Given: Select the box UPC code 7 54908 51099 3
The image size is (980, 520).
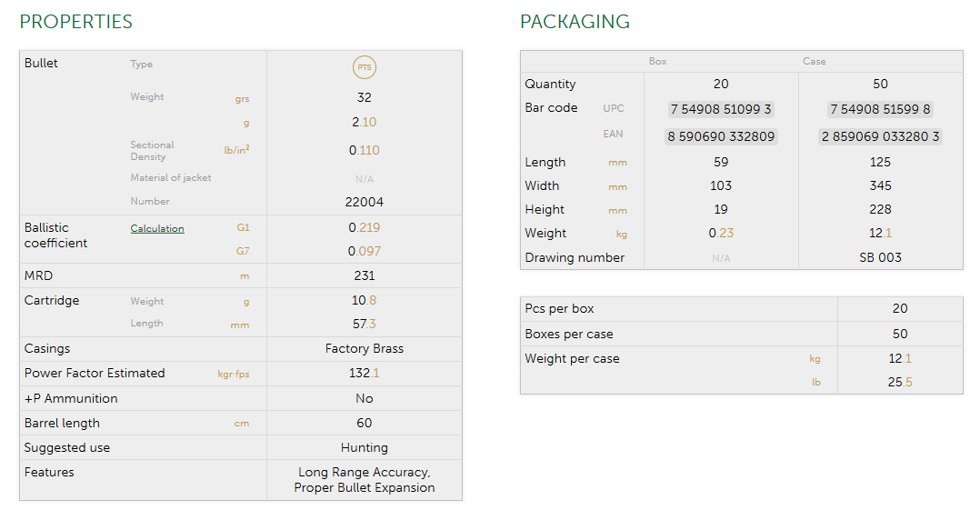Looking at the screenshot, I should (x=721, y=109).
